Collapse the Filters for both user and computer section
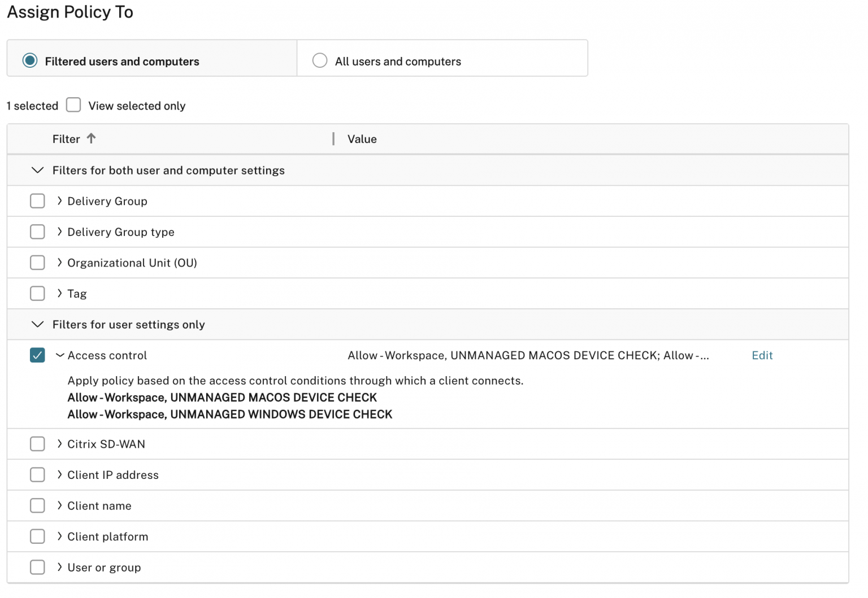Image resolution: width=868 pixels, height=598 pixels. coord(37,170)
